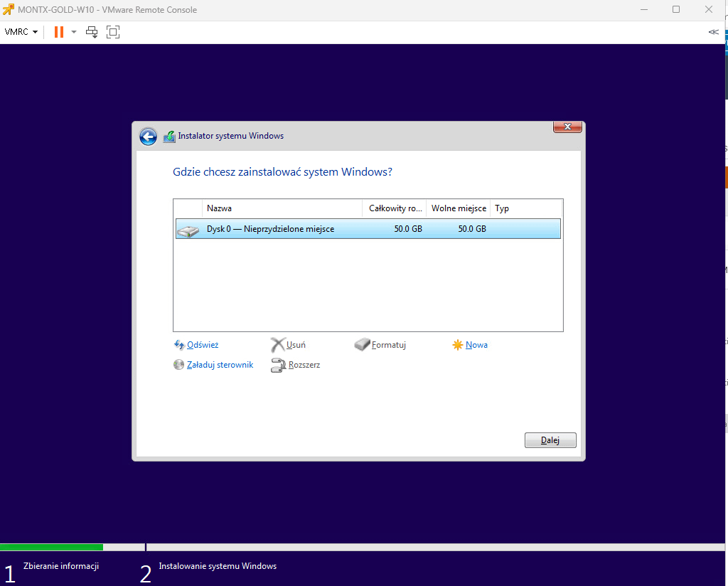Click the Typ column header
The width and height of the screenshot is (728, 586).
[x=526, y=208]
